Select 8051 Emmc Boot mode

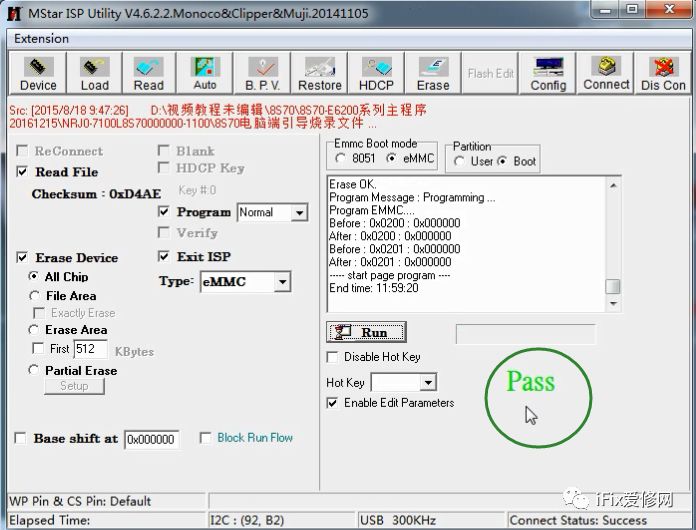click(x=340, y=158)
